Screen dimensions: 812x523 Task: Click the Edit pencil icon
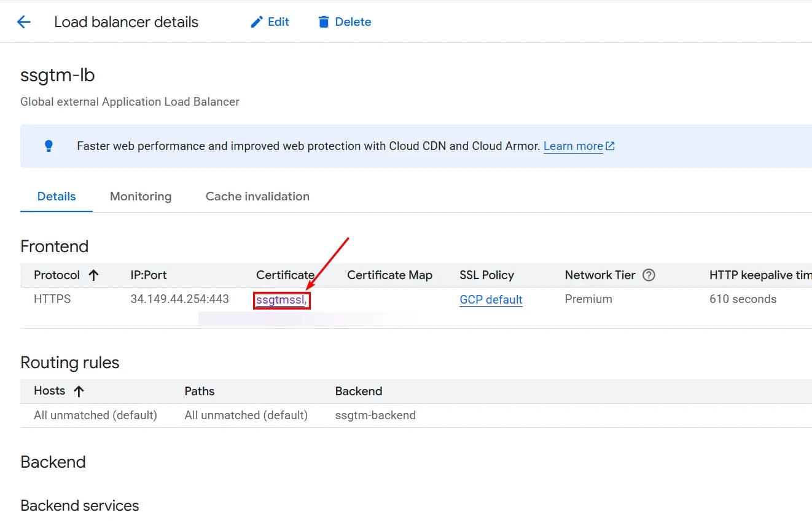(257, 22)
